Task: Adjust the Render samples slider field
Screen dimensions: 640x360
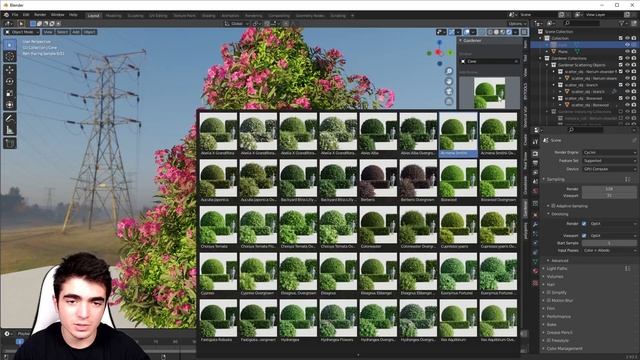Action: pyautogui.click(x=609, y=189)
